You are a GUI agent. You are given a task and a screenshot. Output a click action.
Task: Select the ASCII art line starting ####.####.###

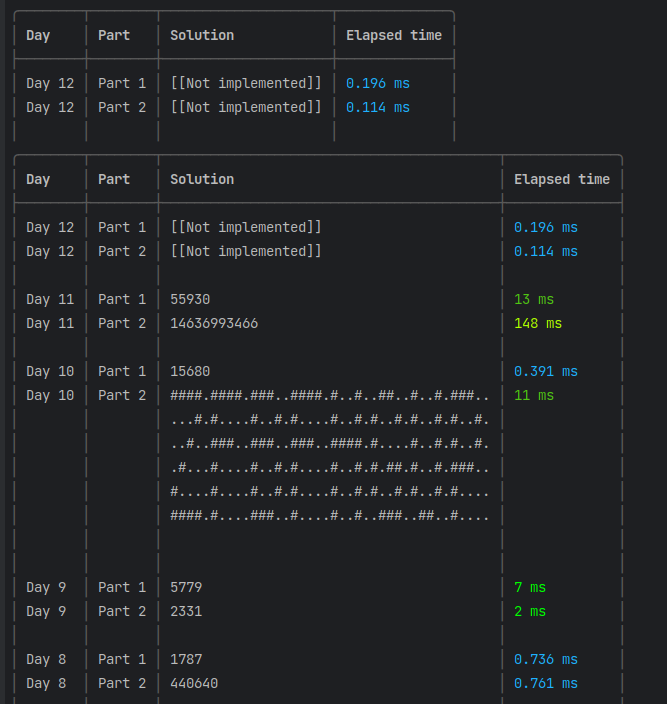coord(330,396)
